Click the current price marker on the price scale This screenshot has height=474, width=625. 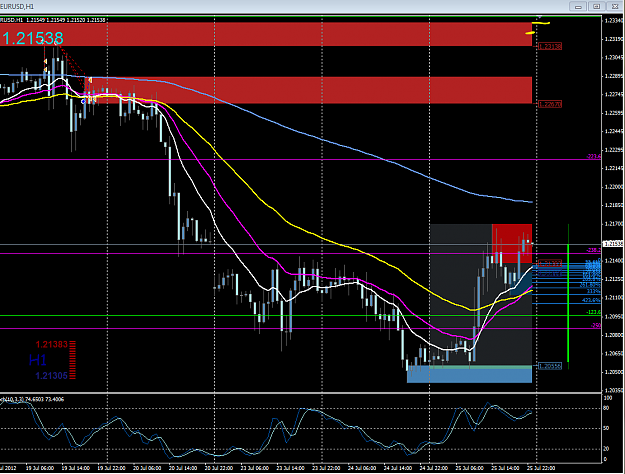613,244
